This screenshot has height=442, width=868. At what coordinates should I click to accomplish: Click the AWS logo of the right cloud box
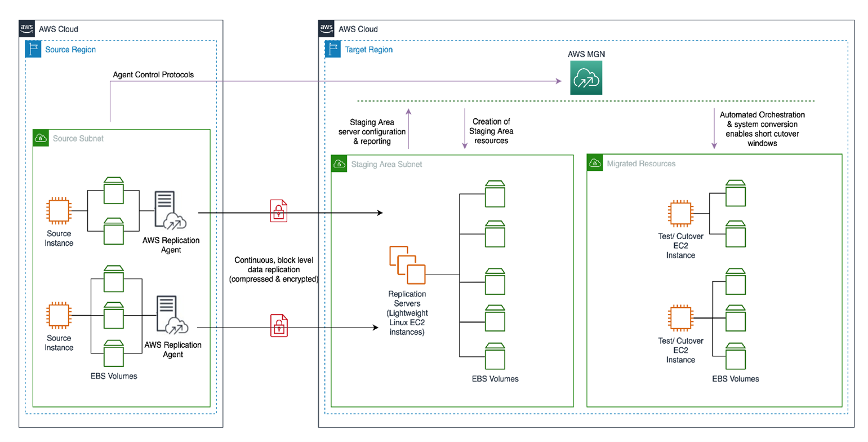(x=327, y=28)
